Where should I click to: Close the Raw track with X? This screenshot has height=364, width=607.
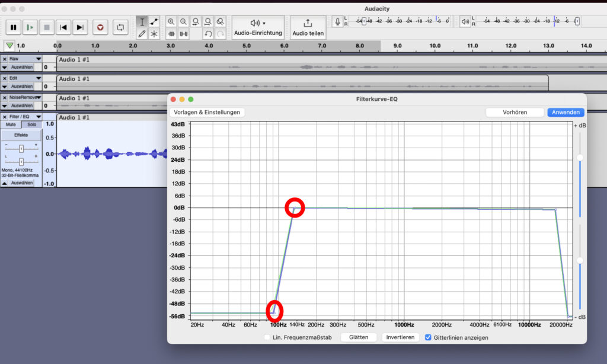pyautogui.click(x=4, y=59)
